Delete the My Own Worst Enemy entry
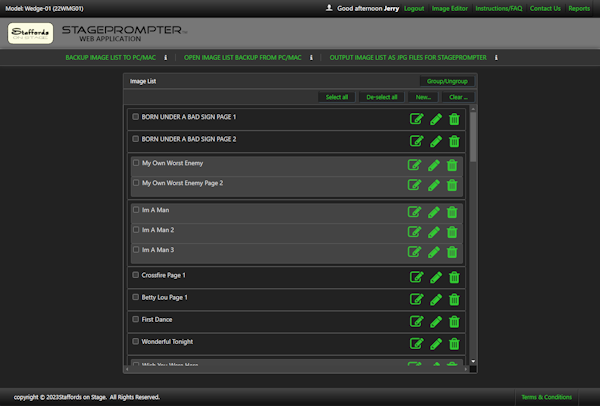The height and width of the screenshot is (406, 600). click(x=452, y=165)
